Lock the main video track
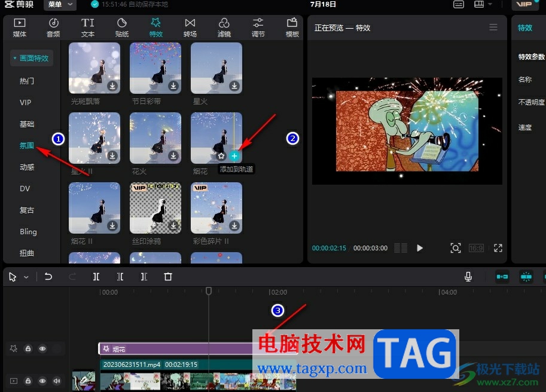 point(28,381)
